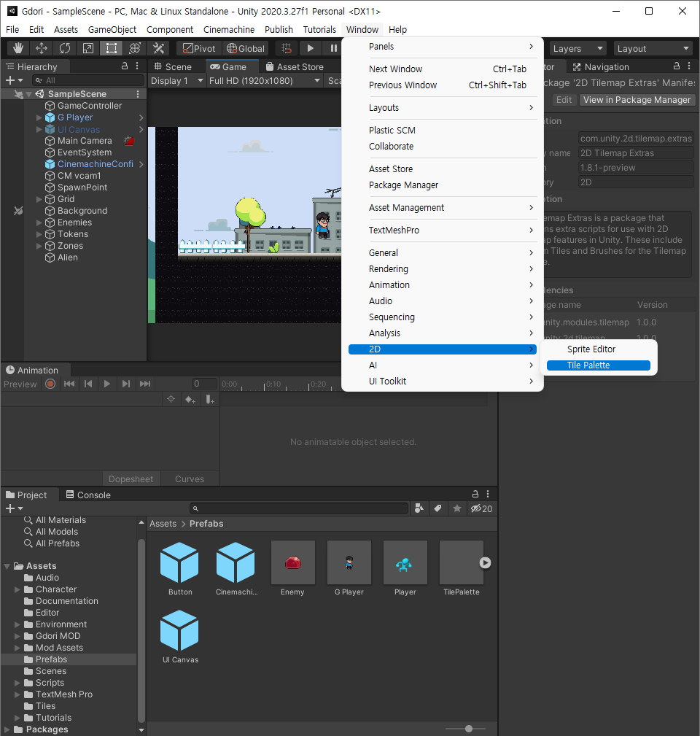700x736 pixels.
Task: Add new object in Hierarchy
Action: click(x=14, y=80)
